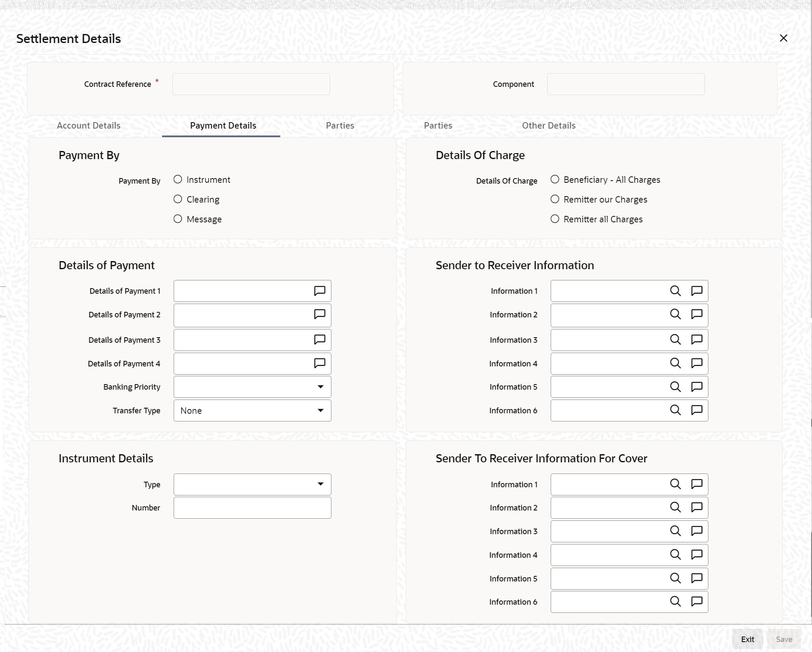Click search icon for Cover section Information 1
Screen dimensions: 812x652
click(x=675, y=484)
